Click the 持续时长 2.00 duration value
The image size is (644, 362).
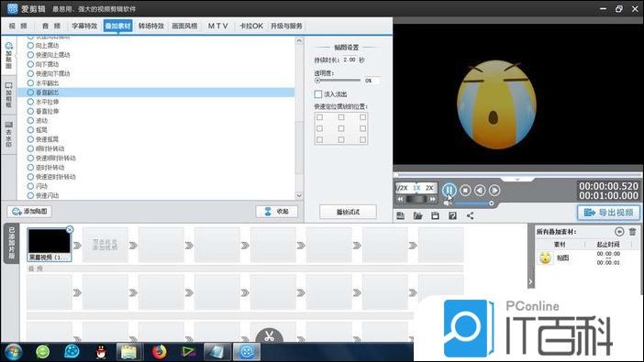[x=350, y=60]
